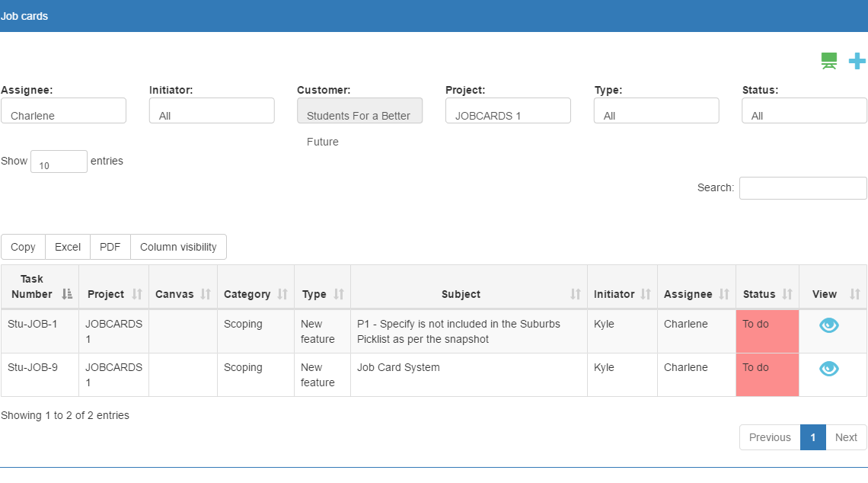Click the Copy export button
868x483 pixels.
point(23,247)
